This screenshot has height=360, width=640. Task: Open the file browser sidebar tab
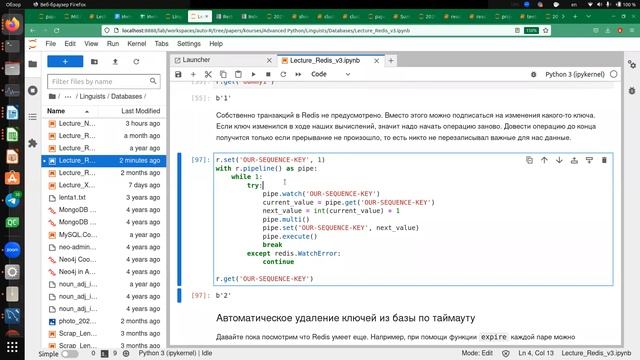[33, 64]
